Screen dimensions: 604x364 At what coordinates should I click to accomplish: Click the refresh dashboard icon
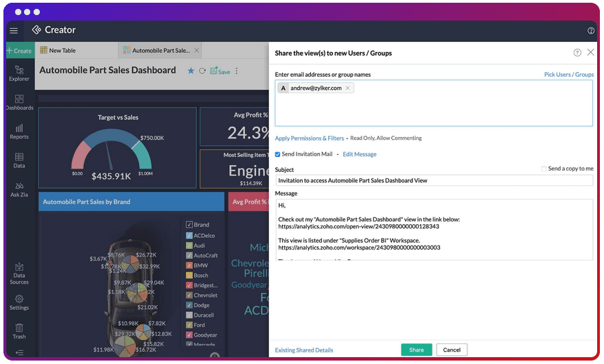pyautogui.click(x=202, y=71)
